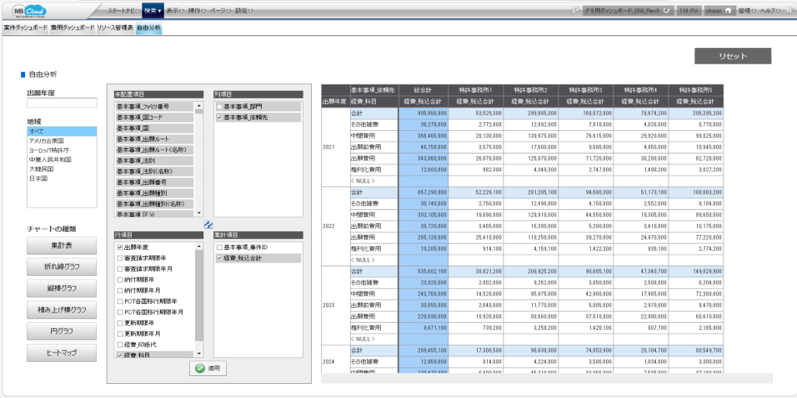Click the 特許事務所3 column header

(586, 90)
